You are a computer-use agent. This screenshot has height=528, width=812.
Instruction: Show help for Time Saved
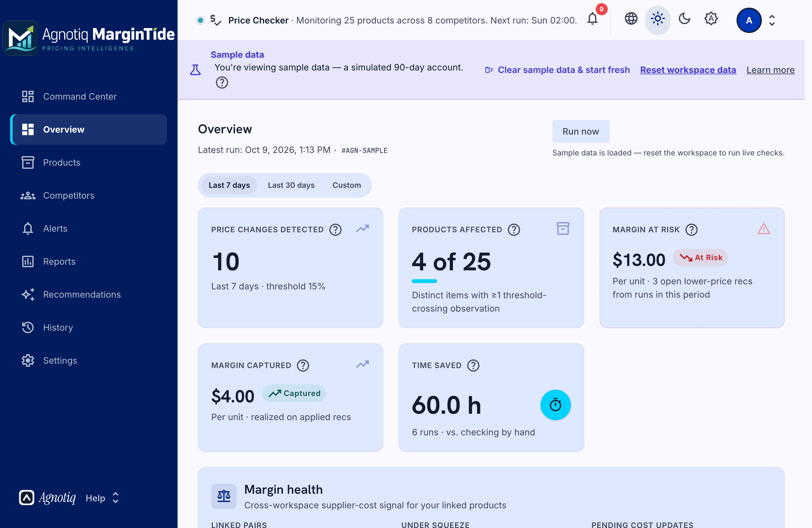click(x=473, y=366)
